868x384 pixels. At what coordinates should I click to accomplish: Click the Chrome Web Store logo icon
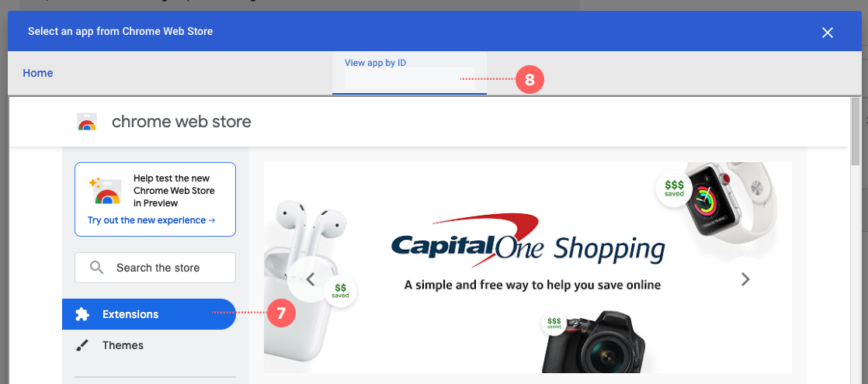[x=87, y=122]
